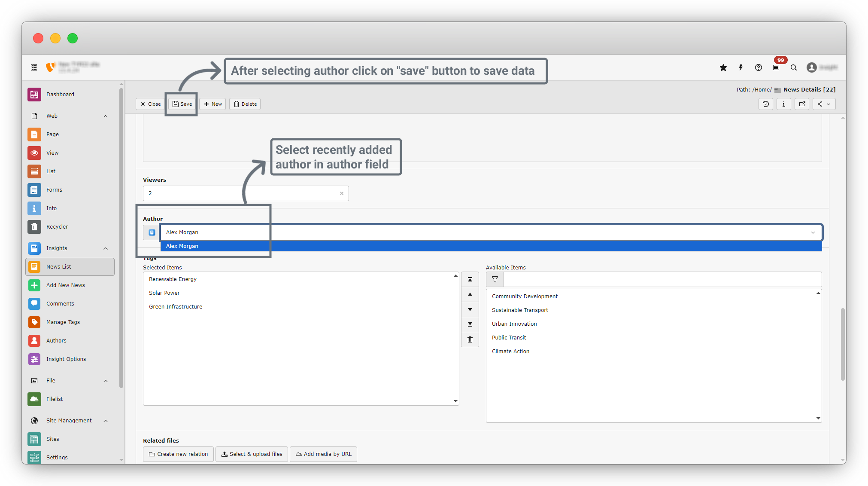This screenshot has width=868, height=486.
Task: Move selected tag to top
Action: tap(470, 279)
